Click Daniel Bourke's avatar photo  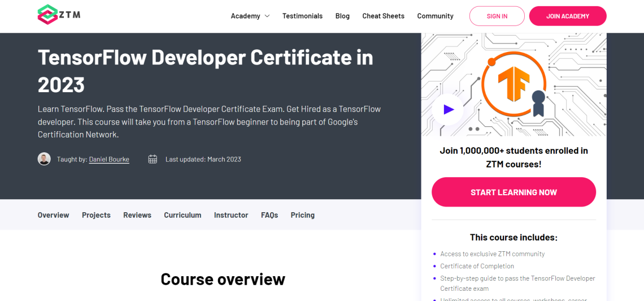tap(44, 159)
